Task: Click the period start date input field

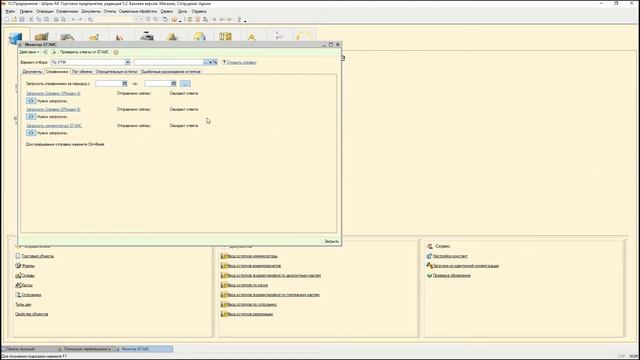Action: (x=109, y=83)
